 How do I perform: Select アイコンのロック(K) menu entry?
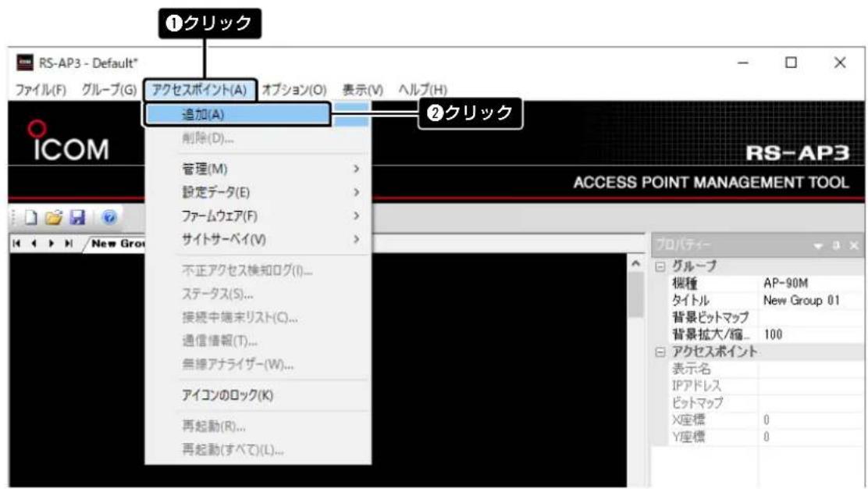click(258, 394)
